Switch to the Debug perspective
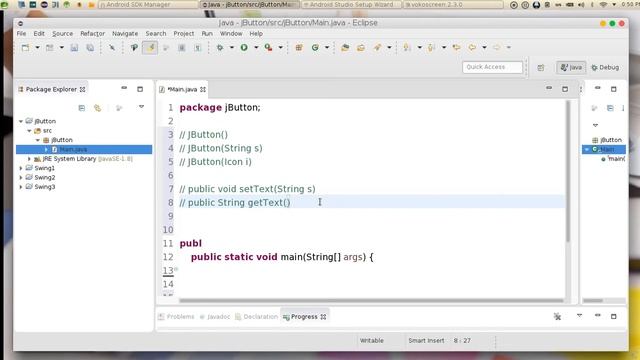The width and height of the screenshot is (640, 360). (x=605, y=67)
